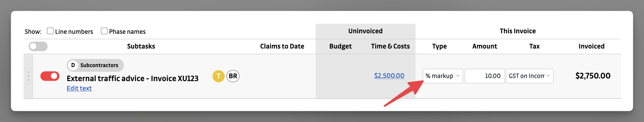
Task: Click the Time & Costs column header
Action: [390, 46]
